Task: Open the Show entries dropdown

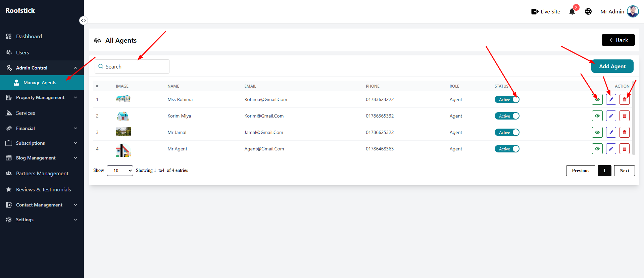Action: pyautogui.click(x=120, y=171)
